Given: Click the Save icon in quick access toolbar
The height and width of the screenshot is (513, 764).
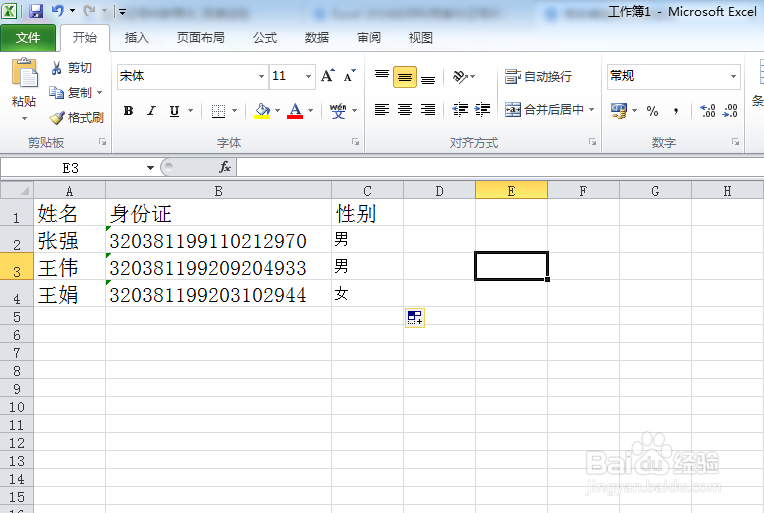Looking at the screenshot, I should click(x=36, y=11).
